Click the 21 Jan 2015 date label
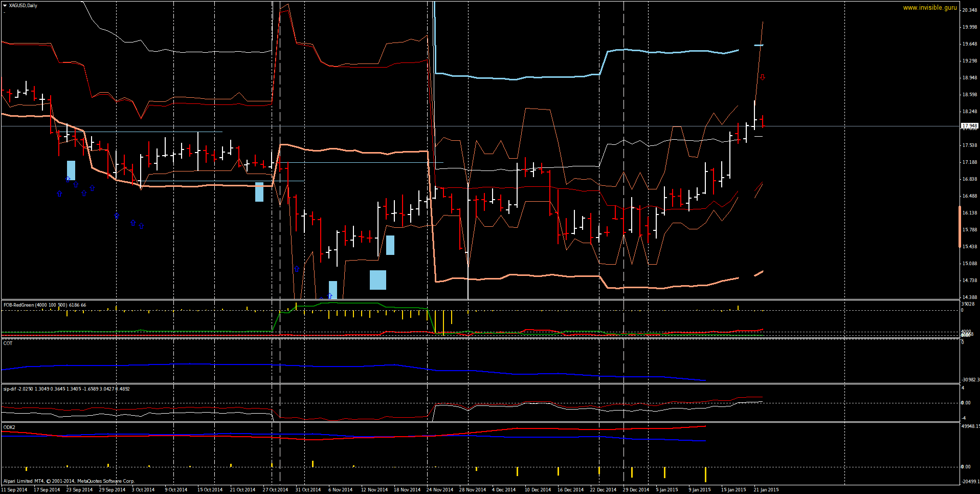Screen dimensions: 980x494 [766, 490]
